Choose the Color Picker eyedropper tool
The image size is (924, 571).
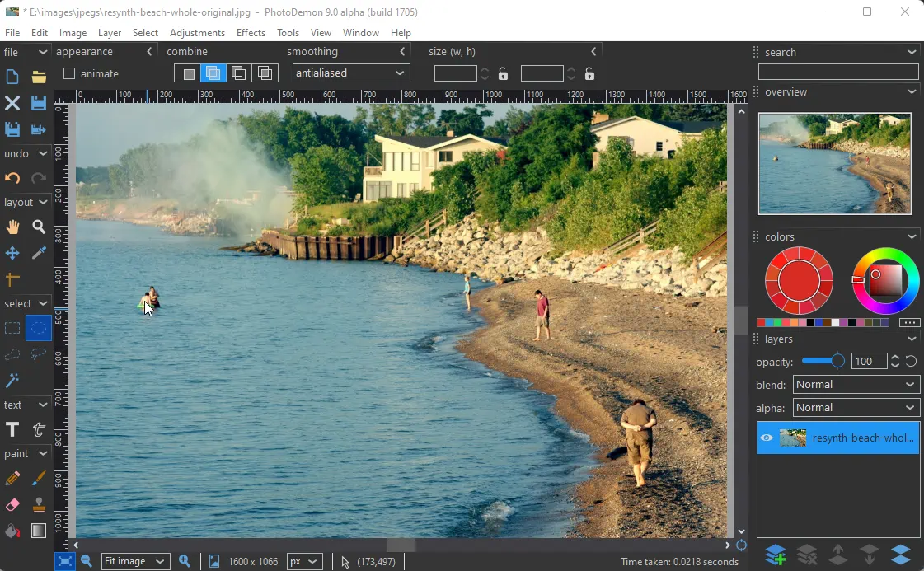click(39, 253)
